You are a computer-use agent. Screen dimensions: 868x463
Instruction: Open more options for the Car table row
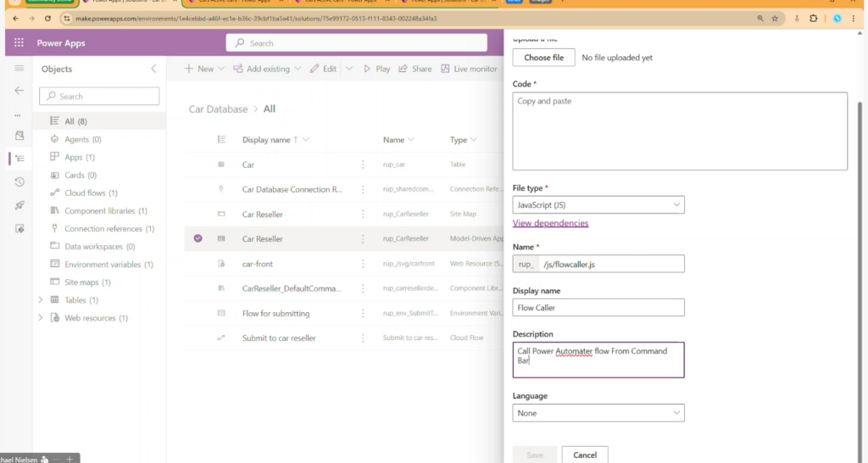point(363,165)
